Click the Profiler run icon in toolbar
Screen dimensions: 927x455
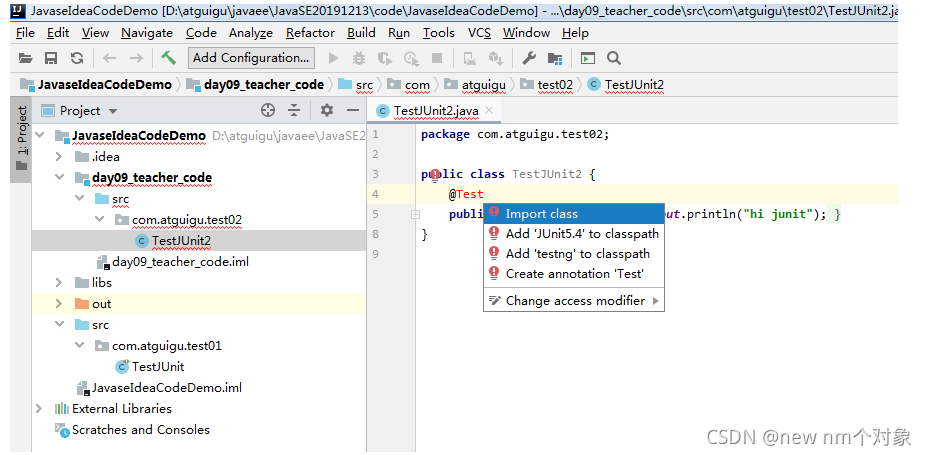click(411, 58)
